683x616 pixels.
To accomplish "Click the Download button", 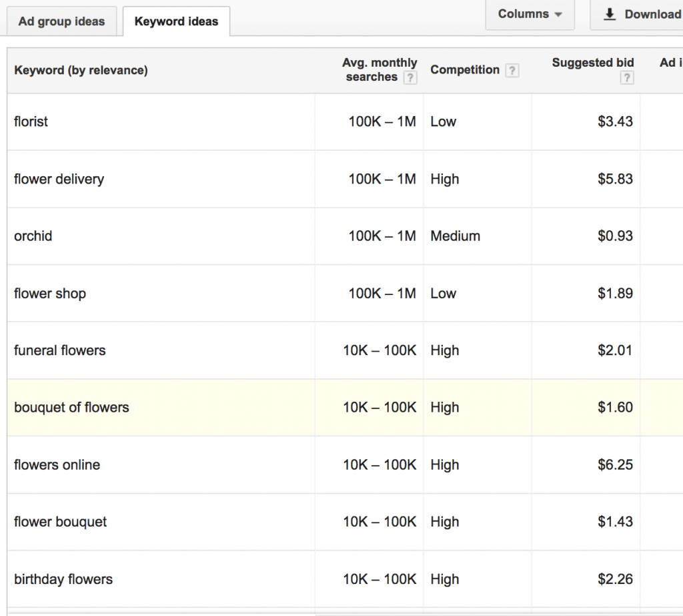I will click(642, 15).
